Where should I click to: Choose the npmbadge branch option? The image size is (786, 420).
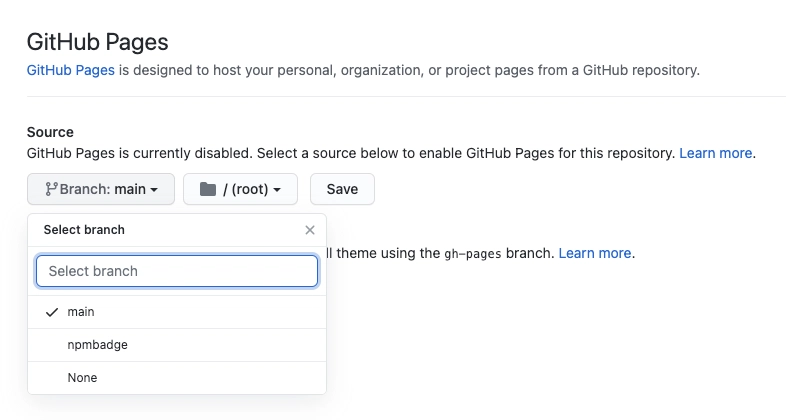coord(177,345)
